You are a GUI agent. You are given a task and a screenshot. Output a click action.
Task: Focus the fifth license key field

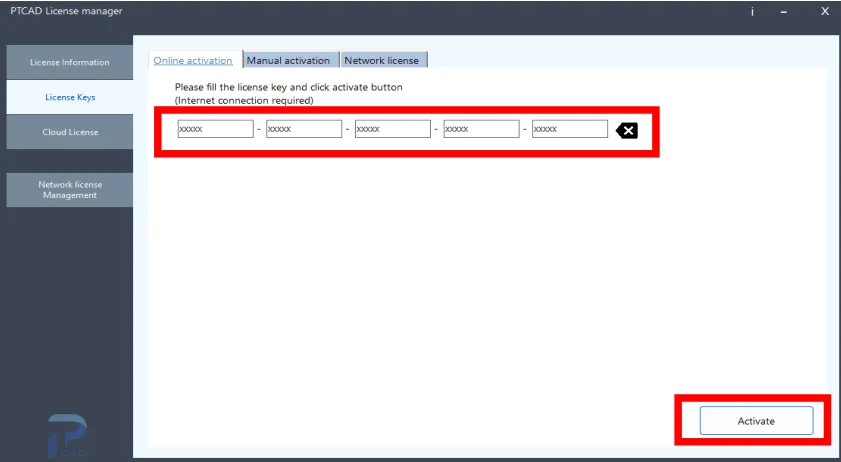click(x=570, y=129)
